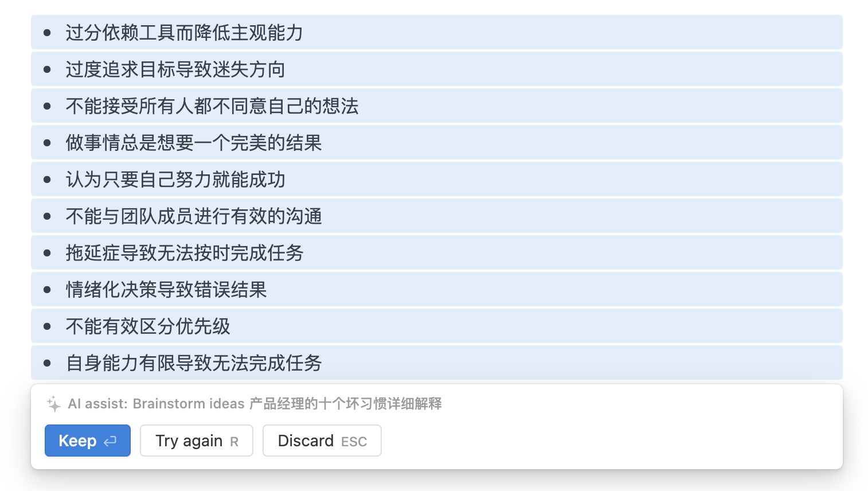Click the bullet marker before 认为只要自己努力就能成功
This screenshot has width=868, height=491.
coord(47,180)
